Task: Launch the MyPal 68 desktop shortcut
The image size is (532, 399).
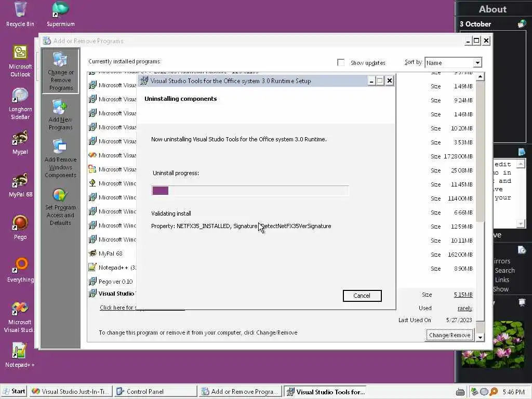Action: tap(20, 185)
